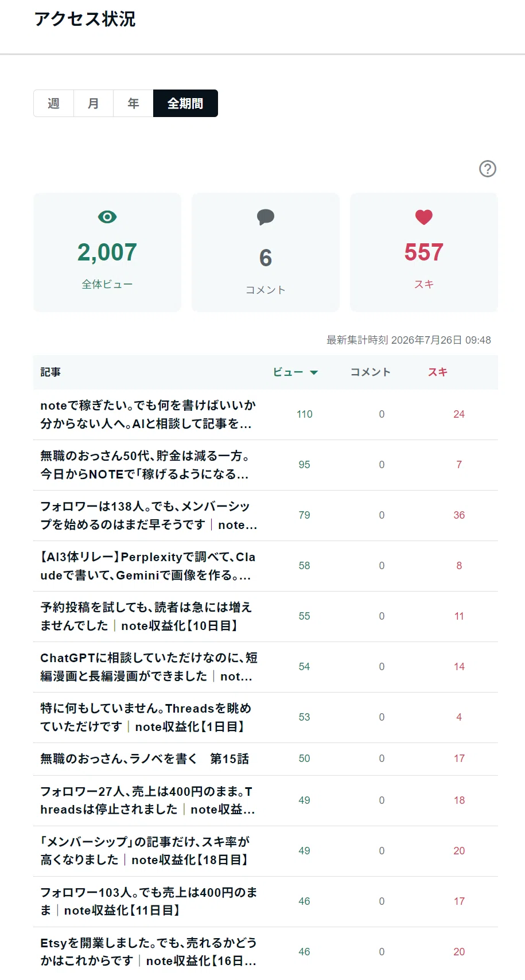Click the green eye views icon

click(107, 217)
